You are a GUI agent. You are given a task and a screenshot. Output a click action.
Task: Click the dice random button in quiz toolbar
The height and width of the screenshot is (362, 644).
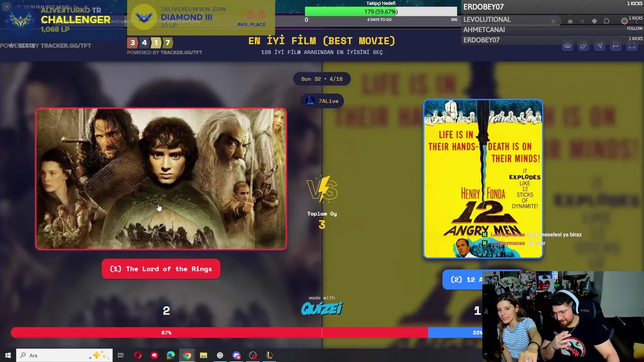coord(583,46)
